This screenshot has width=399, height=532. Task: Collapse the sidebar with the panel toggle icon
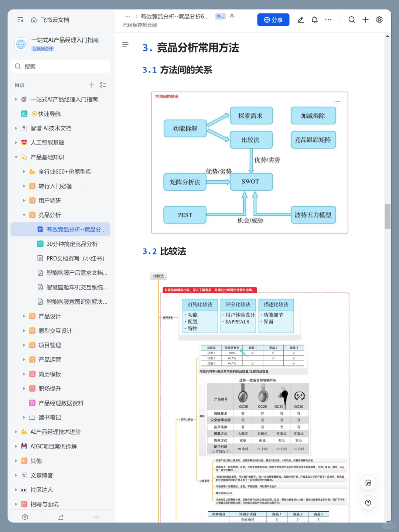click(20, 20)
